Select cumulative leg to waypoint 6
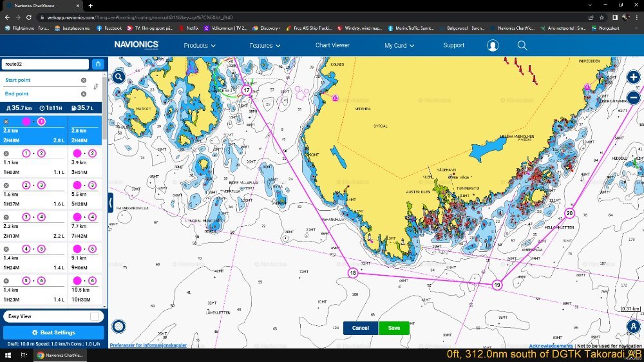Viewport: 644px width, 362px height. (x=85, y=290)
